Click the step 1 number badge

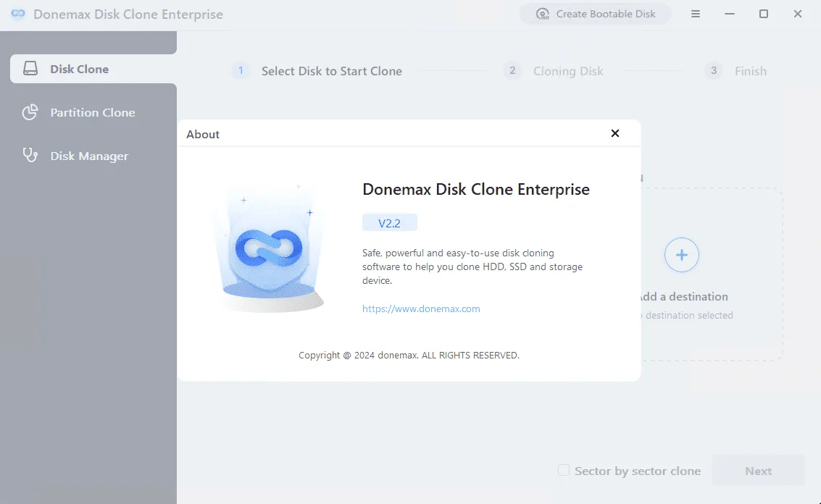coord(241,71)
